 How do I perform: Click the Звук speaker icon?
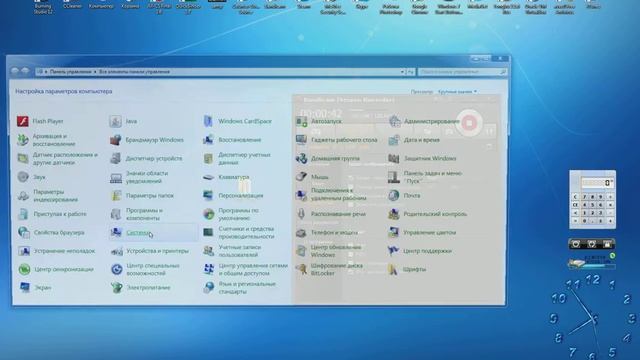[x=23, y=177]
